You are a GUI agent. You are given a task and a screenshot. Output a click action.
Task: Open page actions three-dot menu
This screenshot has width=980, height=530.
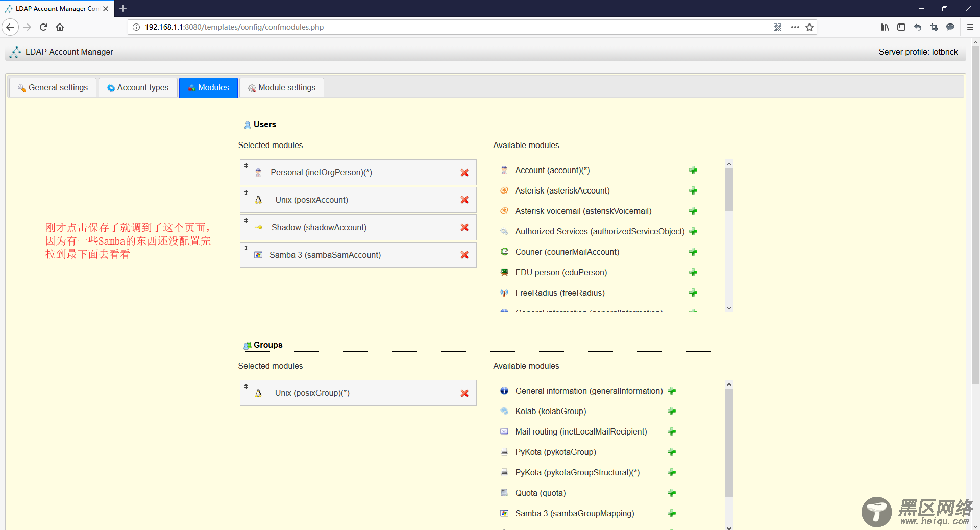coord(795,27)
